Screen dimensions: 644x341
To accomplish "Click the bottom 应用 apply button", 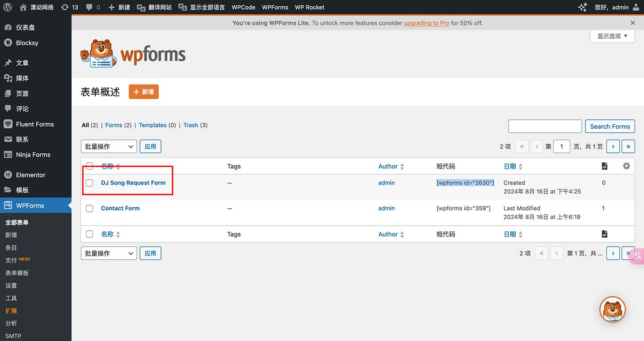I will click(150, 253).
